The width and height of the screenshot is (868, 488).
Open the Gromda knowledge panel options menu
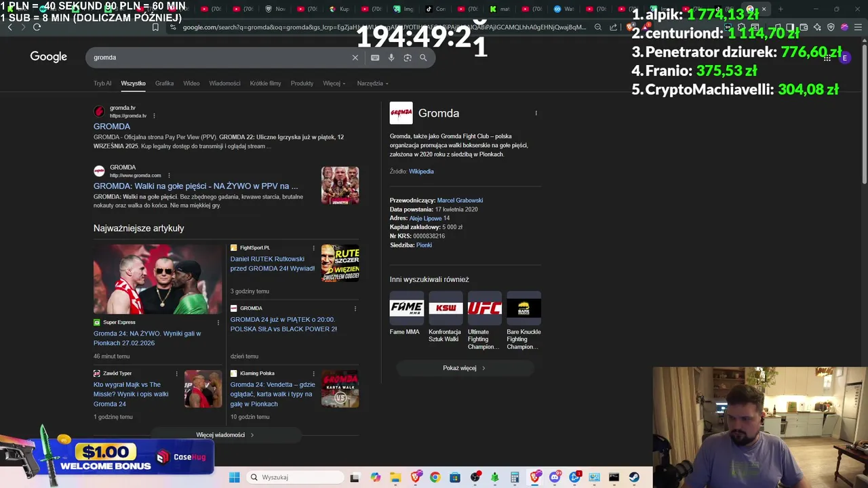coord(536,113)
